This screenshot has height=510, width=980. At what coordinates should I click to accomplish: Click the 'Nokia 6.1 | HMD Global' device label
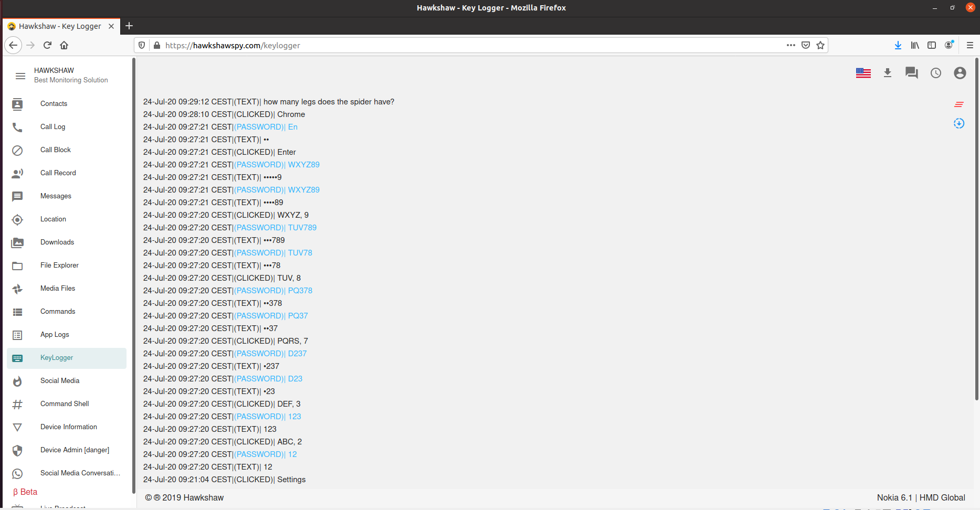coord(921,498)
